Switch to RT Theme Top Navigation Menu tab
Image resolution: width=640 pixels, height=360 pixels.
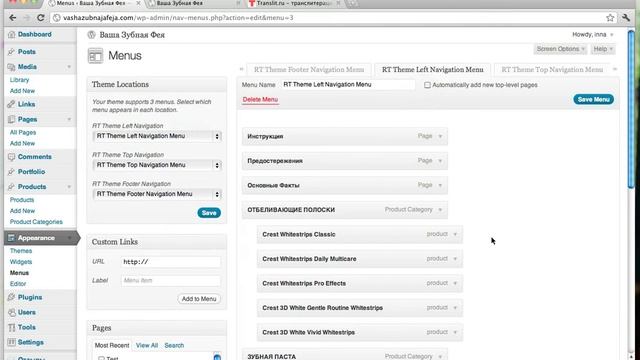click(x=552, y=70)
